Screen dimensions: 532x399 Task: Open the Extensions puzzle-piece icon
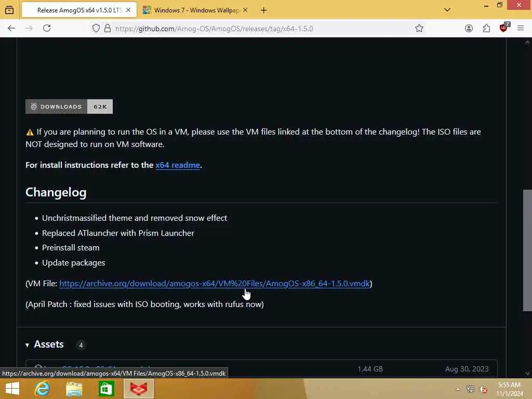click(x=486, y=28)
